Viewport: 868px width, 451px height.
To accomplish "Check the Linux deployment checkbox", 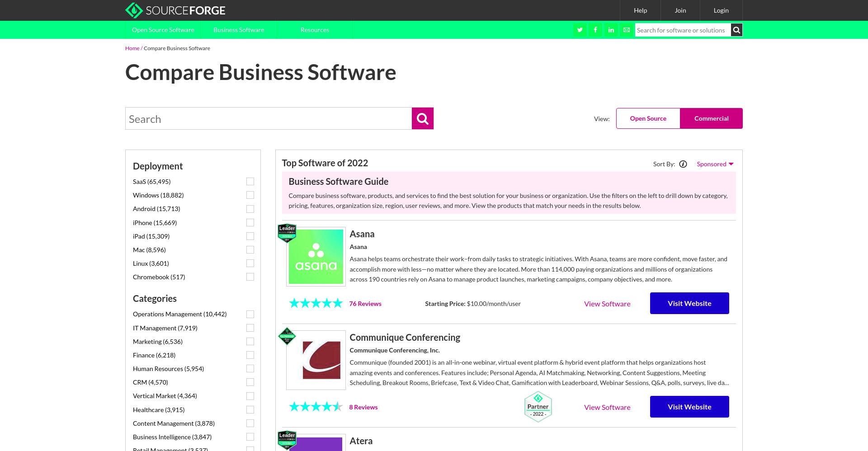I will (250, 263).
